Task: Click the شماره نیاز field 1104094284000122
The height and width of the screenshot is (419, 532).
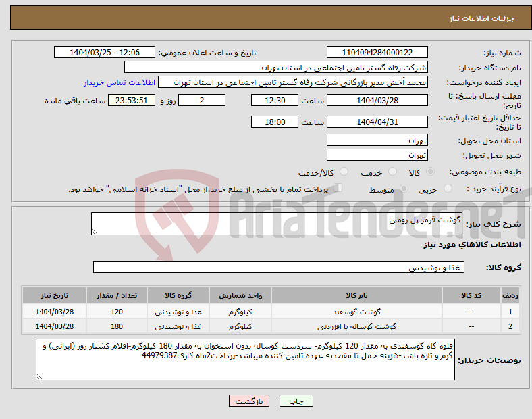Action: (x=377, y=52)
